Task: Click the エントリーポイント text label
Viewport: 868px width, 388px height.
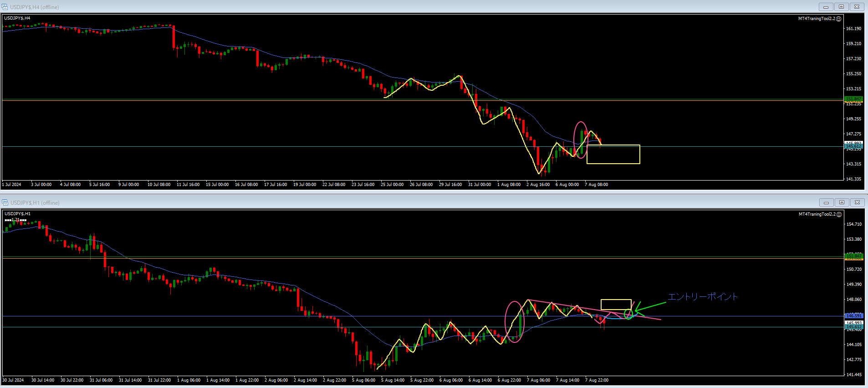Action: tap(703, 297)
